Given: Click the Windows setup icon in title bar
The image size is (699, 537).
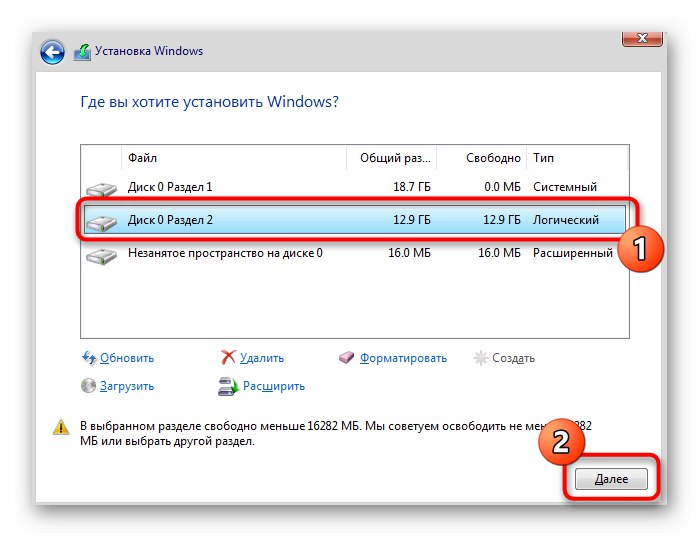Looking at the screenshot, I should [x=82, y=52].
